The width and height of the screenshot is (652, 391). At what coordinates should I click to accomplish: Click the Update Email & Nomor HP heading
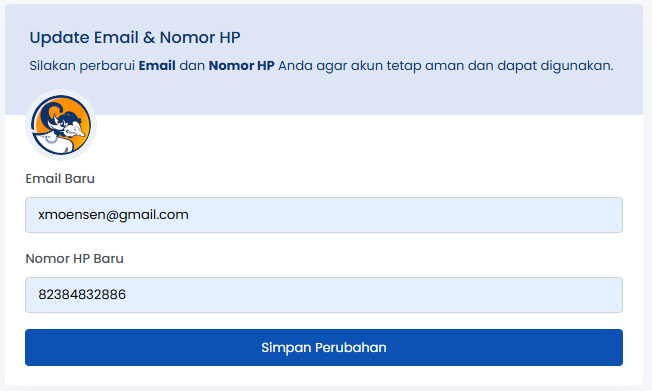pos(135,37)
